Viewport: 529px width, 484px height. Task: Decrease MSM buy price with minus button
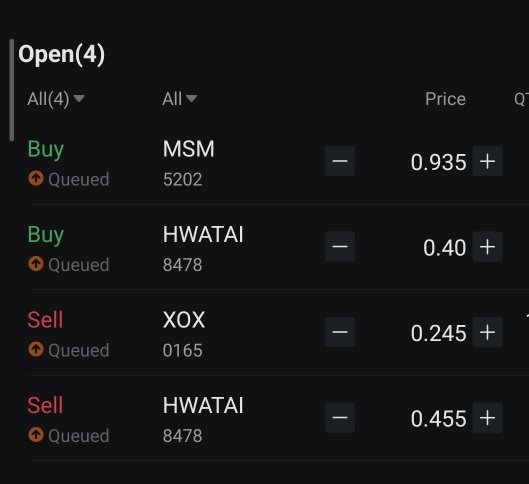[x=340, y=161]
